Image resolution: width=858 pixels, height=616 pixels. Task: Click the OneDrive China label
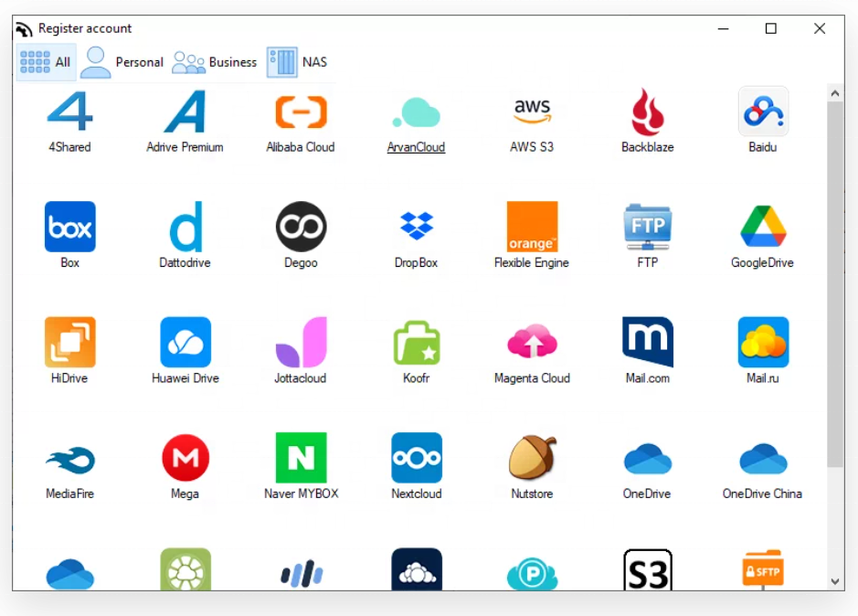click(x=762, y=494)
